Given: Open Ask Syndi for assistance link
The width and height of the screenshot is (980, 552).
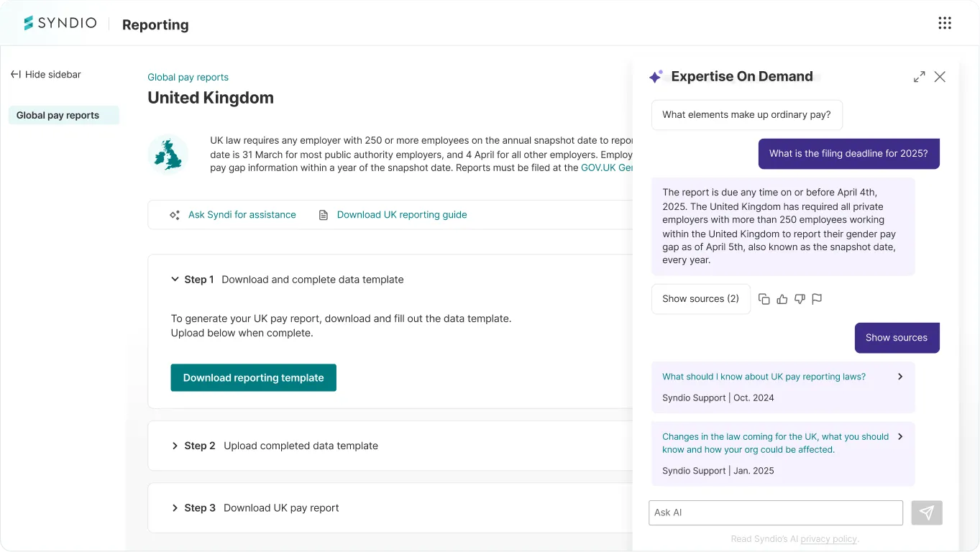Looking at the screenshot, I should [x=242, y=215].
